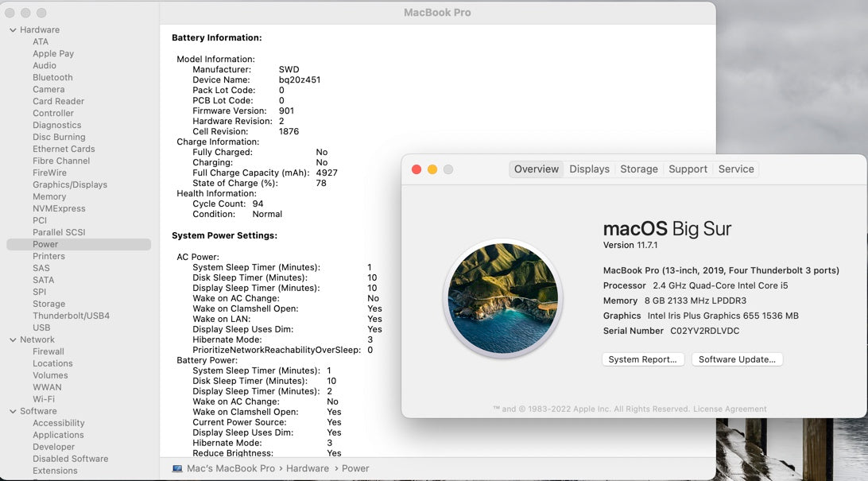Click the laptop icon in the path bar
The image size is (868, 481).
177,469
